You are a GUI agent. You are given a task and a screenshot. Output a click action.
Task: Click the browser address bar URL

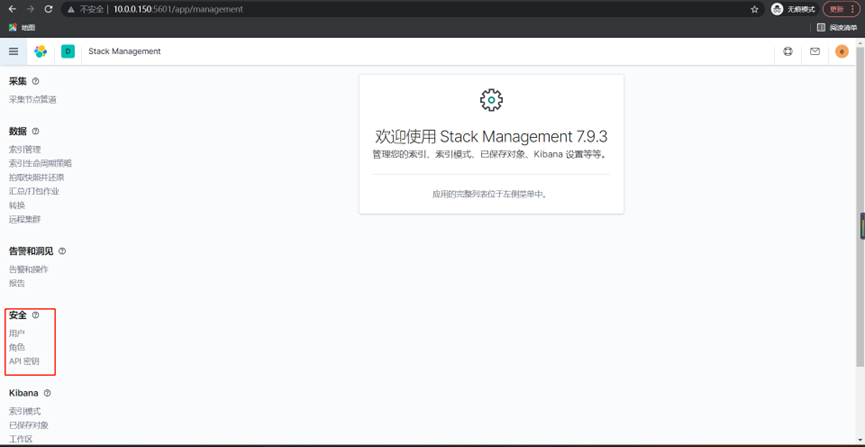[x=178, y=9]
